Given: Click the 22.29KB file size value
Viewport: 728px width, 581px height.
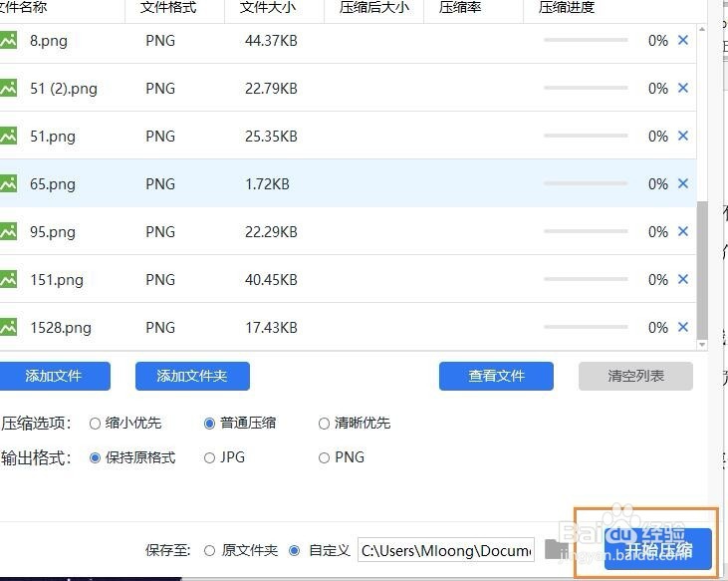Looking at the screenshot, I should tap(271, 232).
